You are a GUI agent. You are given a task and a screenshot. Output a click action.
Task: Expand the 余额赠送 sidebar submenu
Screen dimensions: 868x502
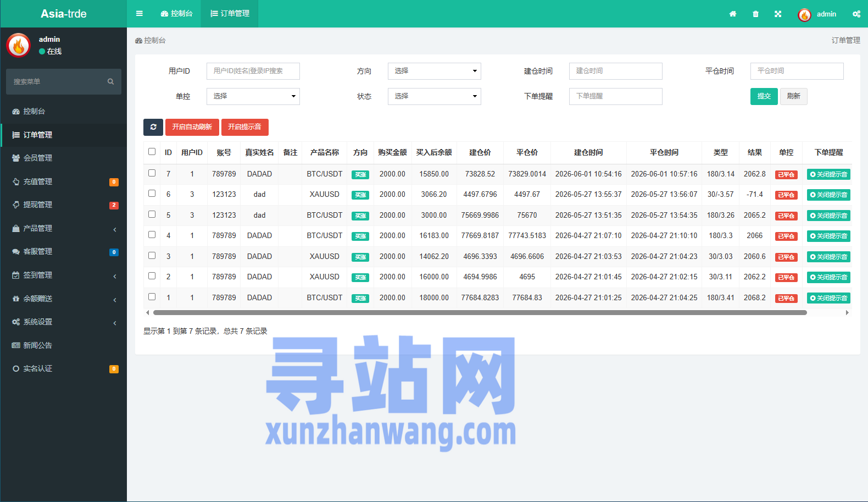pos(64,299)
